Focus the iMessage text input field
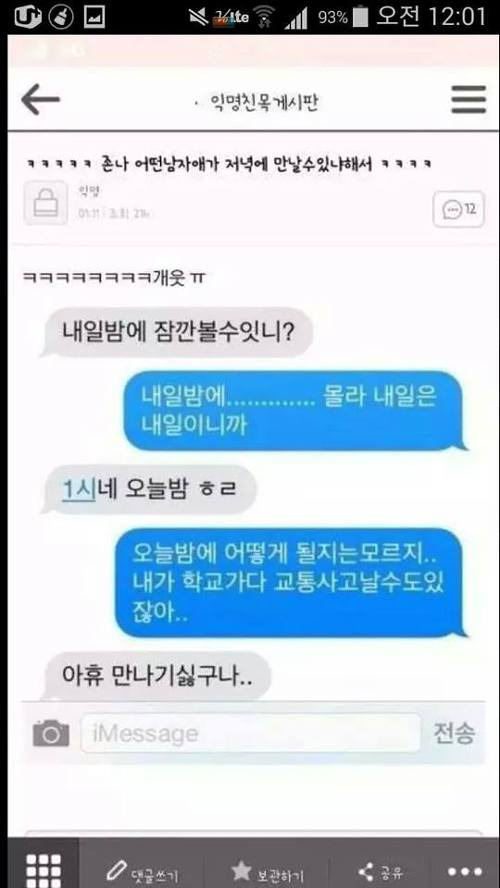The image size is (500, 888). 250,733
